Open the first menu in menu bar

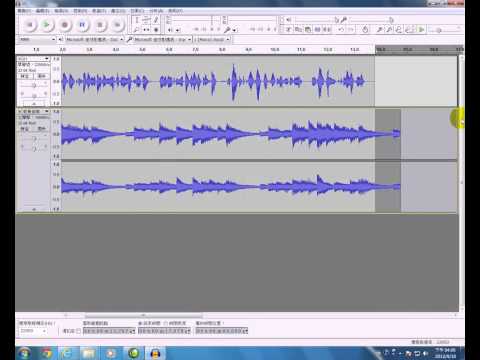point(24,11)
